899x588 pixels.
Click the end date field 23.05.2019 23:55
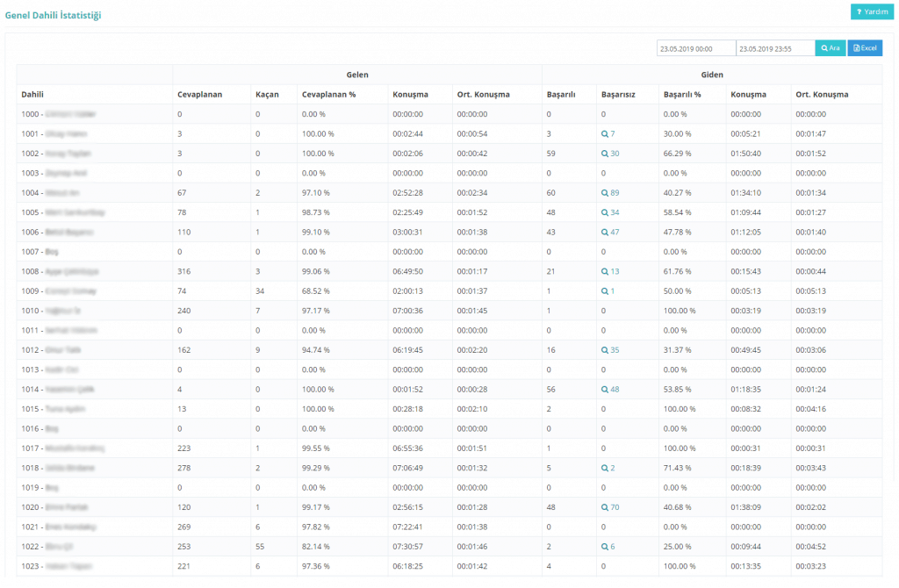click(775, 49)
